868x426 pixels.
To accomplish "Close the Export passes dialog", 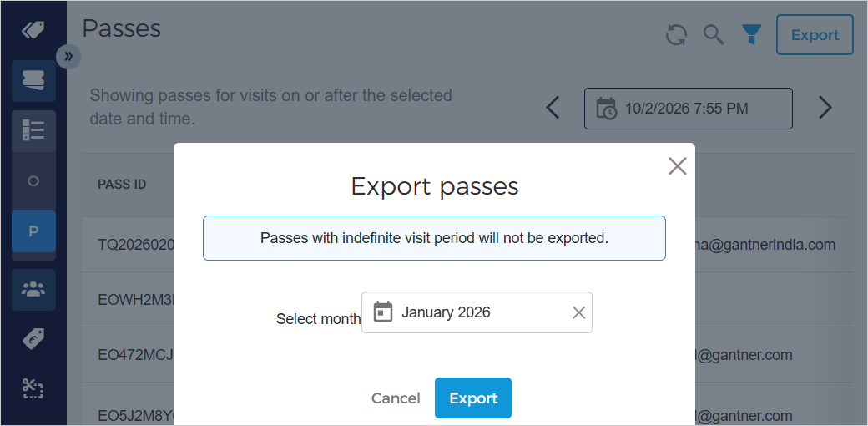I will tap(677, 166).
